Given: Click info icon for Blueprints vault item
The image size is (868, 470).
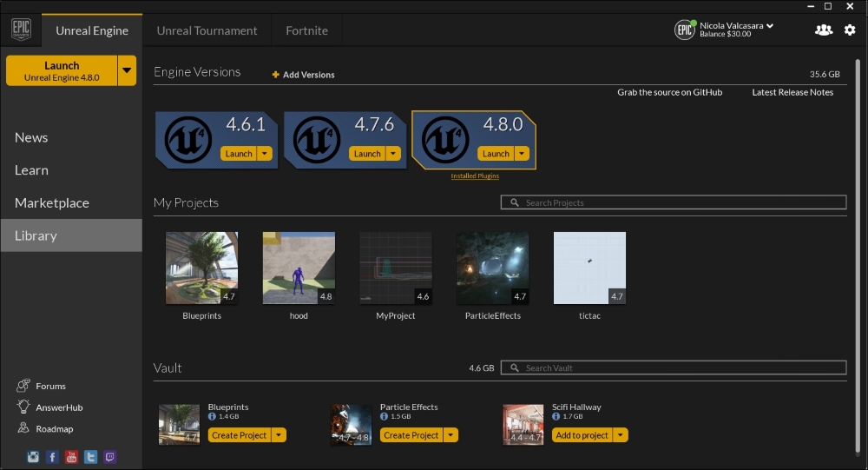Looking at the screenshot, I should [212, 416].
